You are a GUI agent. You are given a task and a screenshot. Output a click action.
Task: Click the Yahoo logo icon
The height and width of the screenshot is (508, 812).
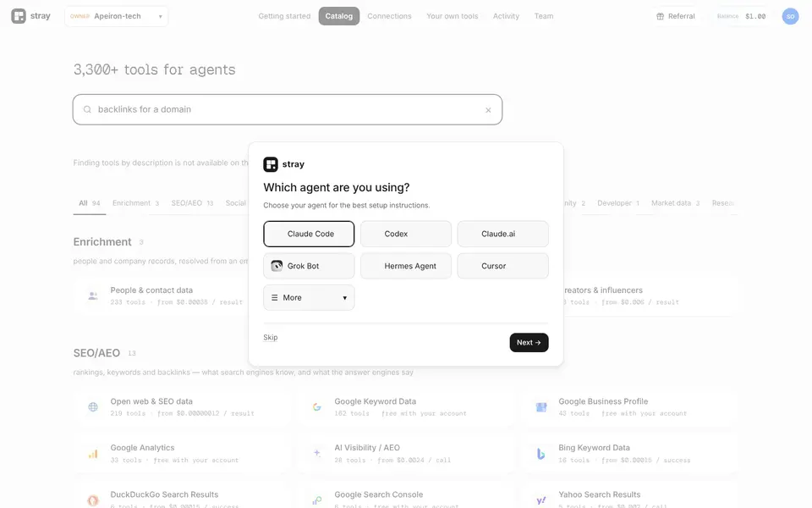[x=541, y=500]
